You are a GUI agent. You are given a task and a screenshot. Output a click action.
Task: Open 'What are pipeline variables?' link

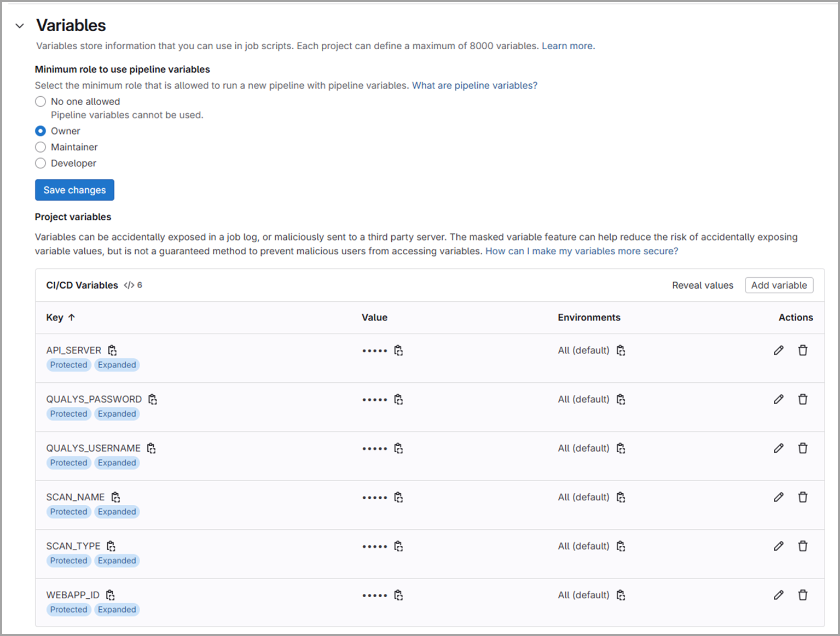tap(474, 85)
